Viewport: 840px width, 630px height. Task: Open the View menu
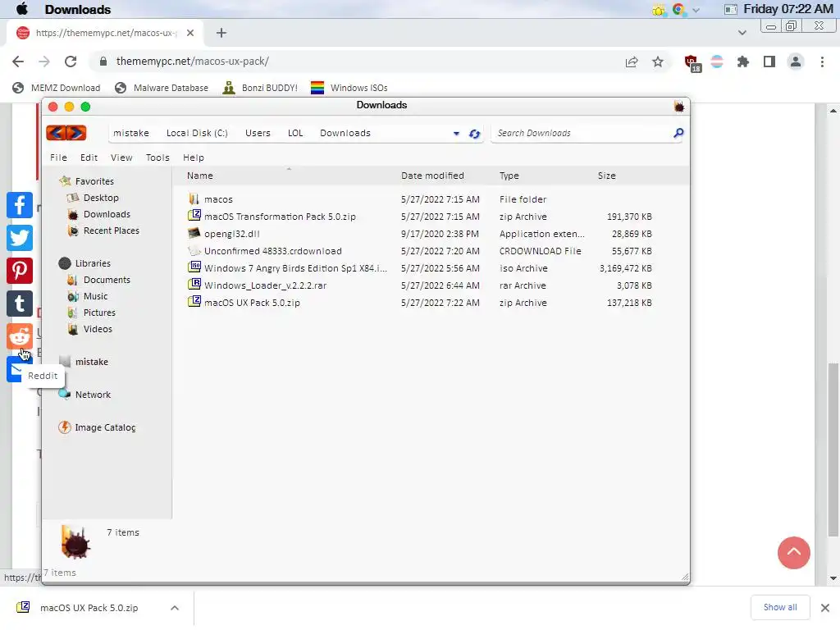pos(121,157)
